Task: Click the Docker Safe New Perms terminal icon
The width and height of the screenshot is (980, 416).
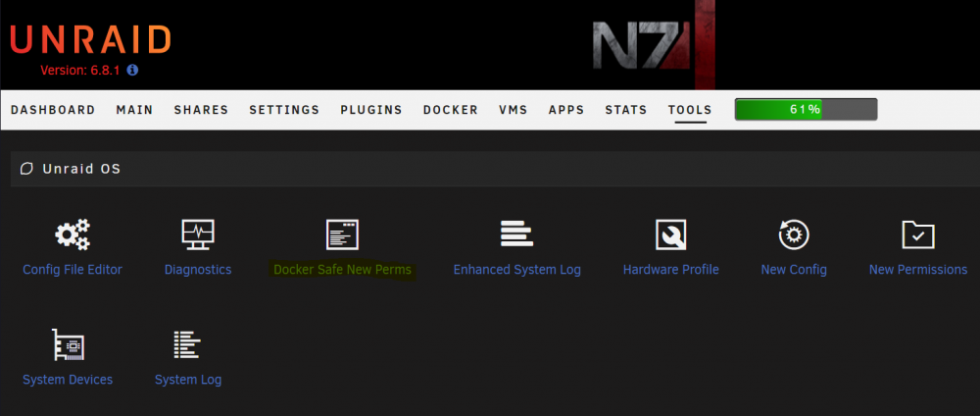Action: pos(342,234)
